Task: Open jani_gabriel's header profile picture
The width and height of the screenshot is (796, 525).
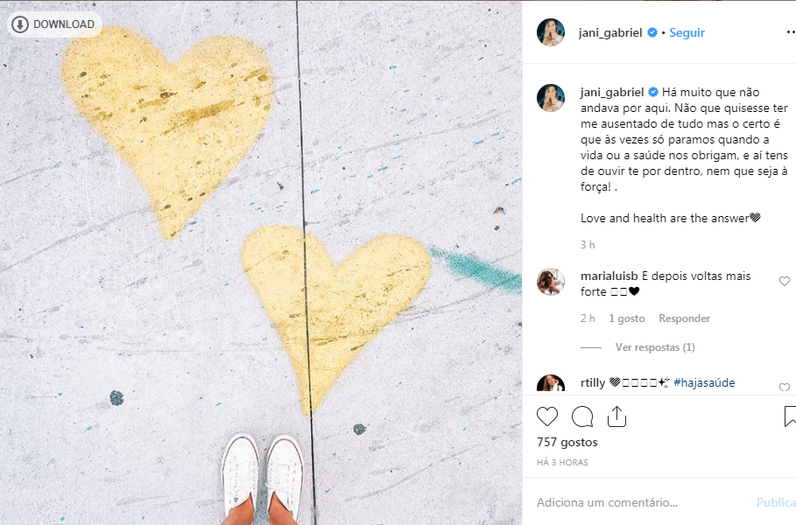Action: tap(551, 32)
